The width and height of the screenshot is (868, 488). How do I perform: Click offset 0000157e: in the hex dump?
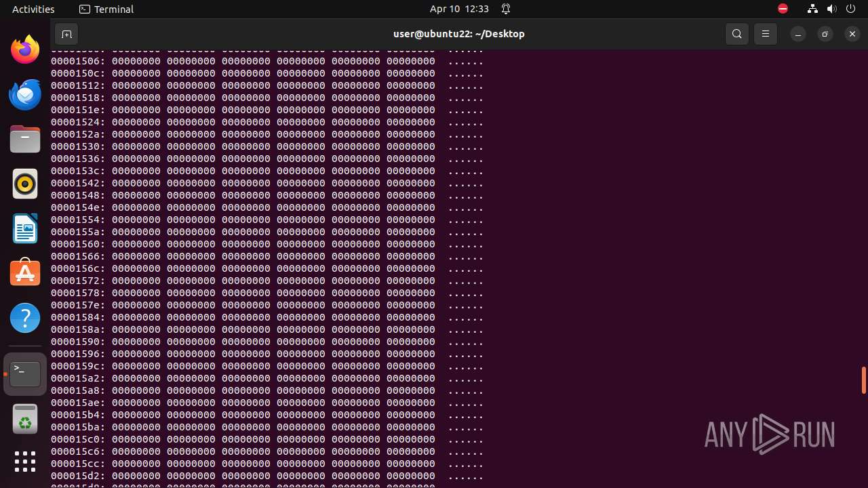pyautogui.click(x=78, y=305)
